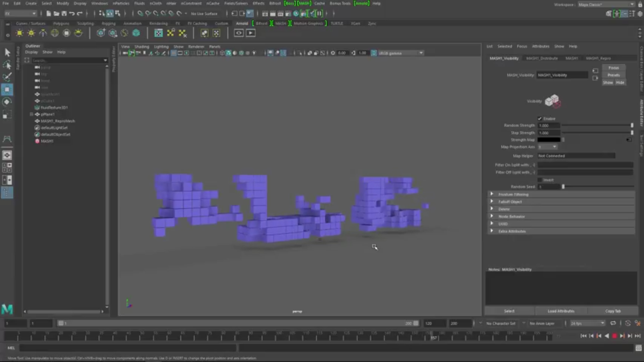Toggle the Enable checkbox
The width and height of the screenshot is (644, 362).
click(540, 119)
